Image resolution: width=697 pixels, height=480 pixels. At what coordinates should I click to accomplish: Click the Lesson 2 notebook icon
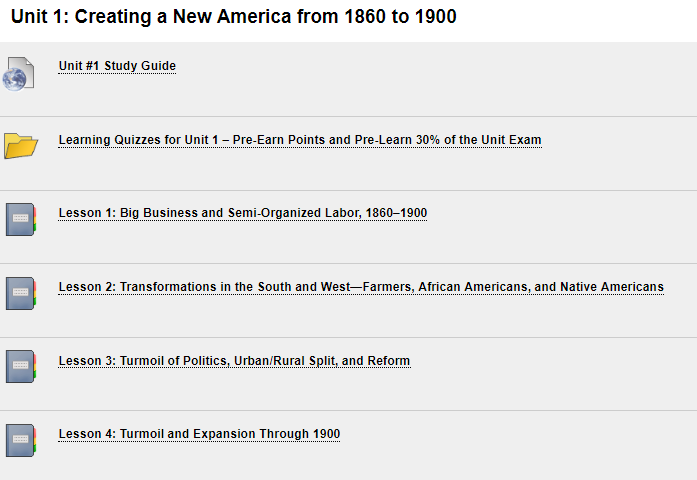coord(21,293)
